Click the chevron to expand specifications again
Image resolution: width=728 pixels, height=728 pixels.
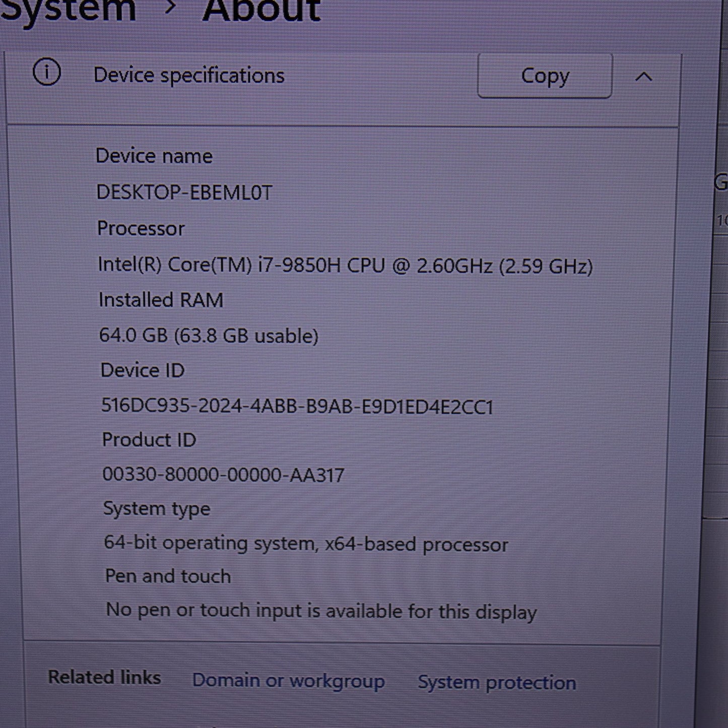click(643, 77)
